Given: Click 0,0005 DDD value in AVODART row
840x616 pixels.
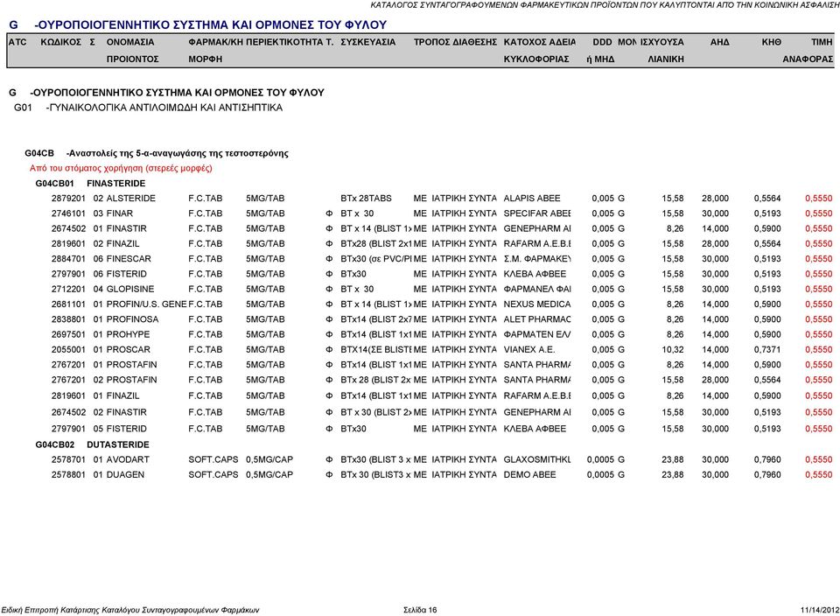Looking at the screenshot, I should pos(600,459).
